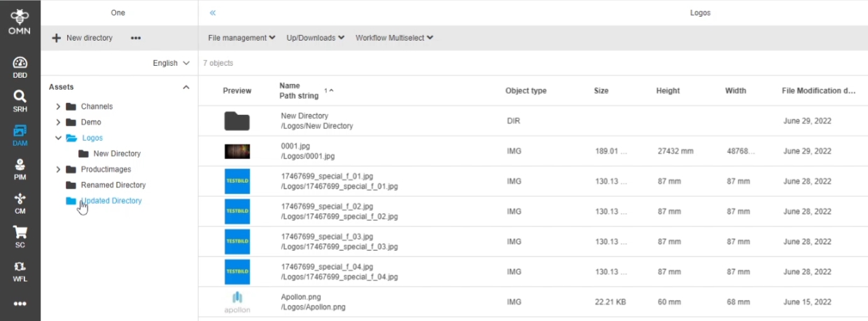Collapse the sidebar with double chevron

click(213, 13)
